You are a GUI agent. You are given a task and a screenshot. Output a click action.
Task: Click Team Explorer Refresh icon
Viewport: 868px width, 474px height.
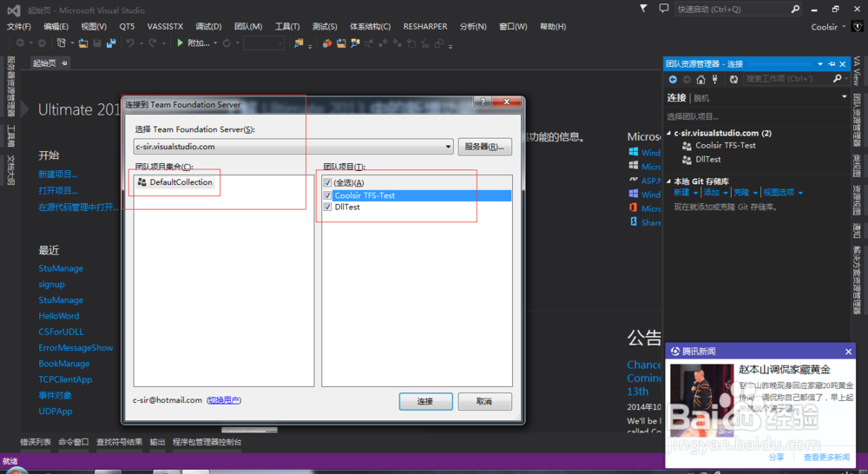pos(733,79)
